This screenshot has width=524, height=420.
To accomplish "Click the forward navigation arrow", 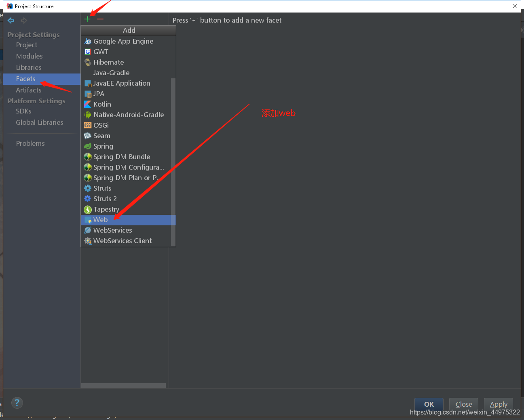I will (x=24, y=20).
